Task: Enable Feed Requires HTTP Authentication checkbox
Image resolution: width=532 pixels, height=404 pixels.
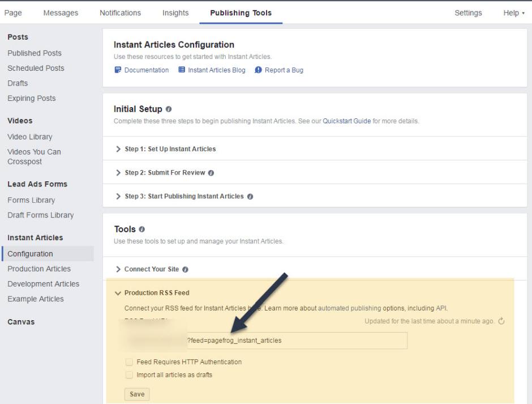Action: click(129, 362)
